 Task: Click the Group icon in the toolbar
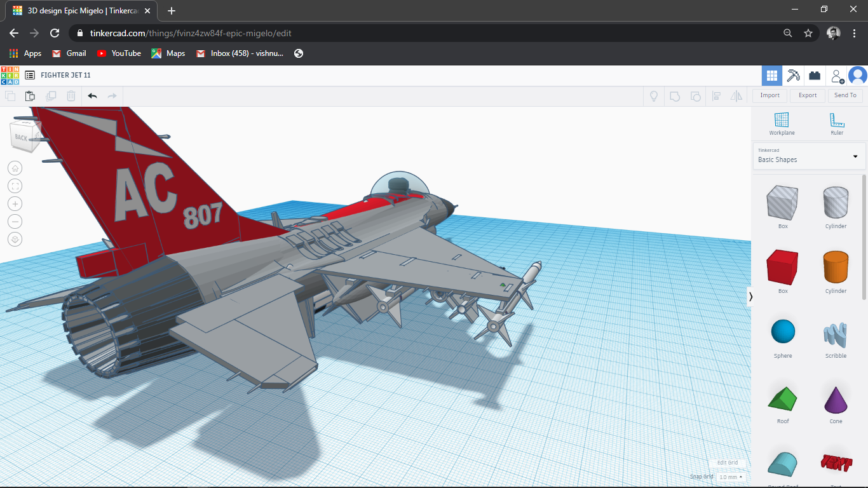click(674, 96)
